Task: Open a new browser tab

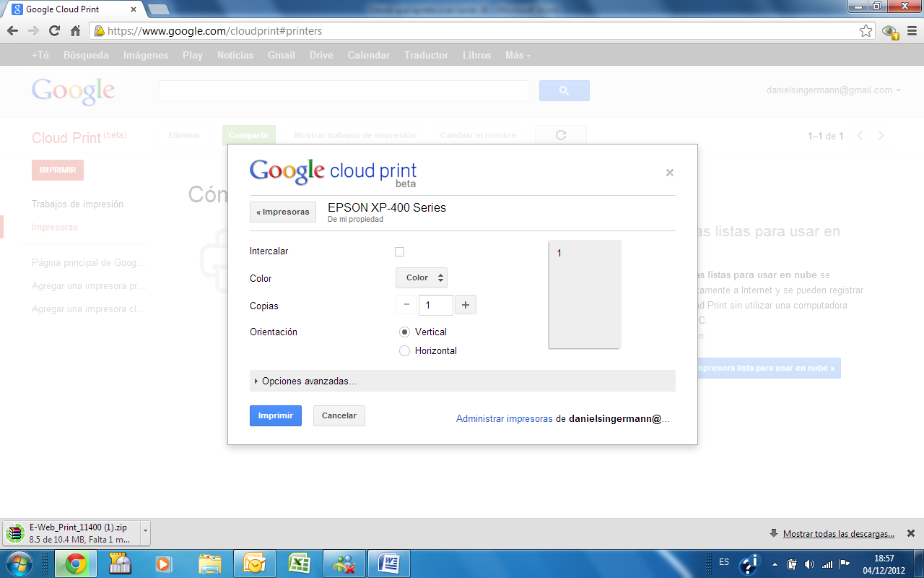Action: coord(158,9)
